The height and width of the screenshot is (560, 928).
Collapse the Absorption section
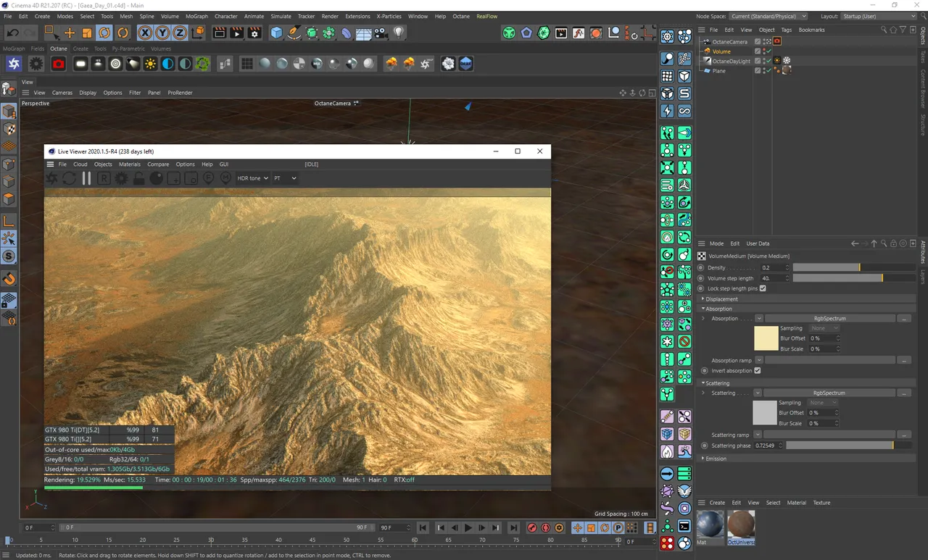(x=718, y=309)
